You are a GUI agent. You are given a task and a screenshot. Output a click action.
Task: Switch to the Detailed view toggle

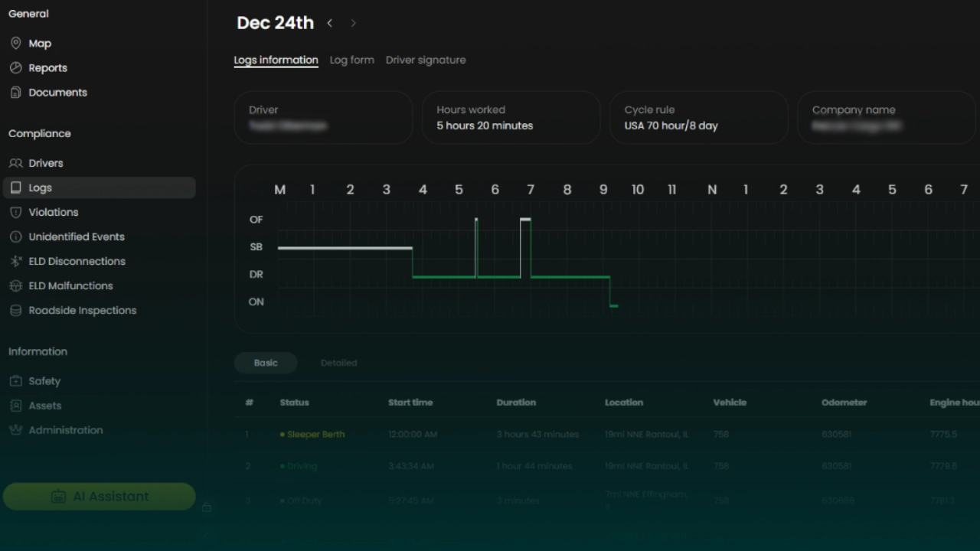coord(339,363)
